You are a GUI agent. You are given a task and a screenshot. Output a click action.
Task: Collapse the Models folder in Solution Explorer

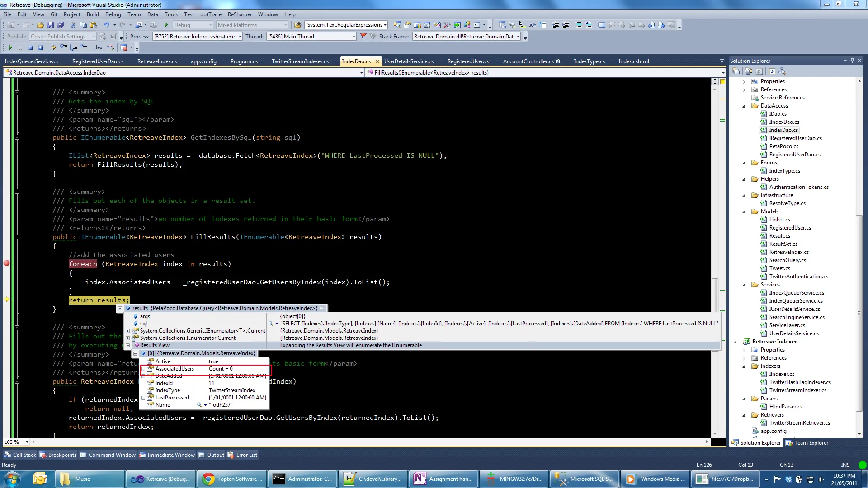[x=744, y=212]
